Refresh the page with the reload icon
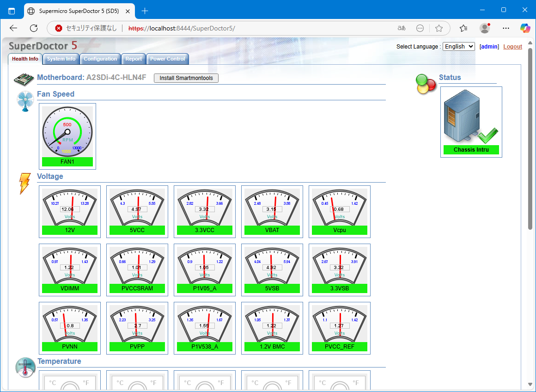 34,28
